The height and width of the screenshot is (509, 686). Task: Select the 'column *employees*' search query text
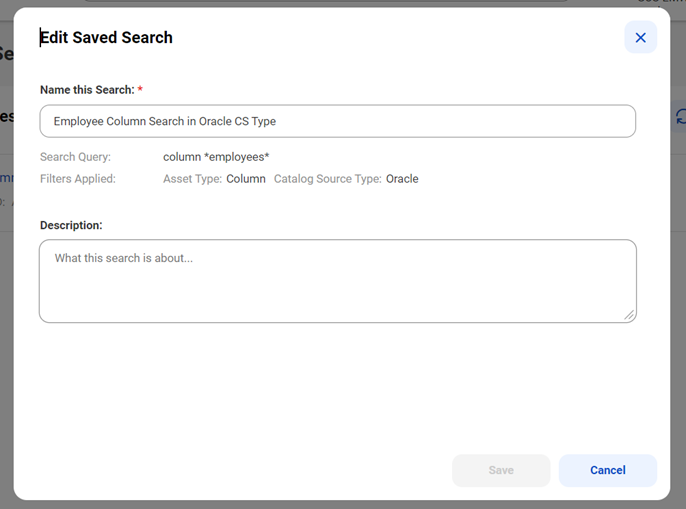coord(216,157)
